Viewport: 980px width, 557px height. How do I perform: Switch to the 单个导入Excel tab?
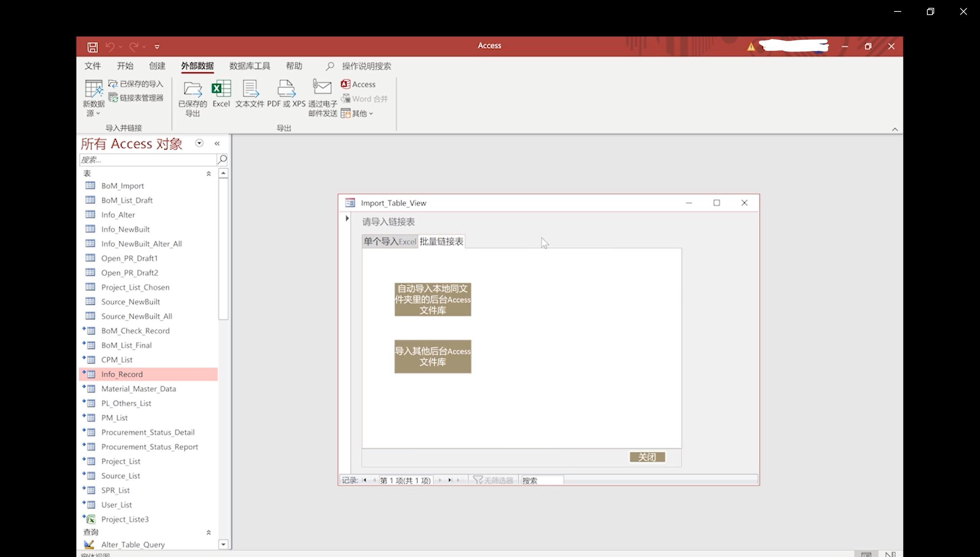click(390, 241)
